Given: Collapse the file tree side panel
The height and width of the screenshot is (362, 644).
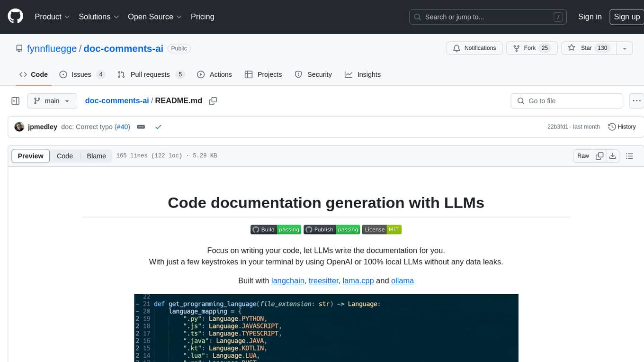Looking at the screenshot, I should coord(16,101).
